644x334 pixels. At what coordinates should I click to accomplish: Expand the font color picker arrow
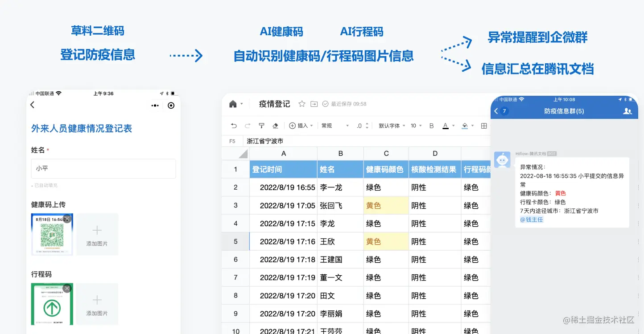click(453, 126)
